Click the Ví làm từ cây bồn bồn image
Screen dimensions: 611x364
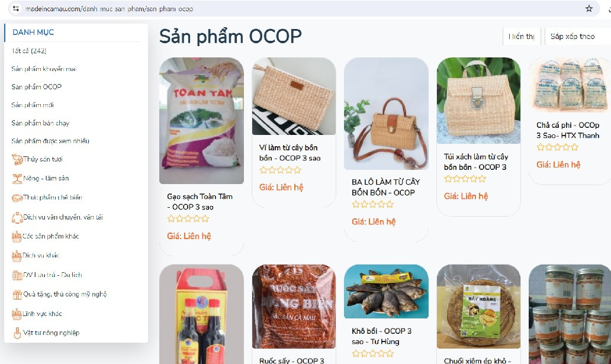click(294, 96)
